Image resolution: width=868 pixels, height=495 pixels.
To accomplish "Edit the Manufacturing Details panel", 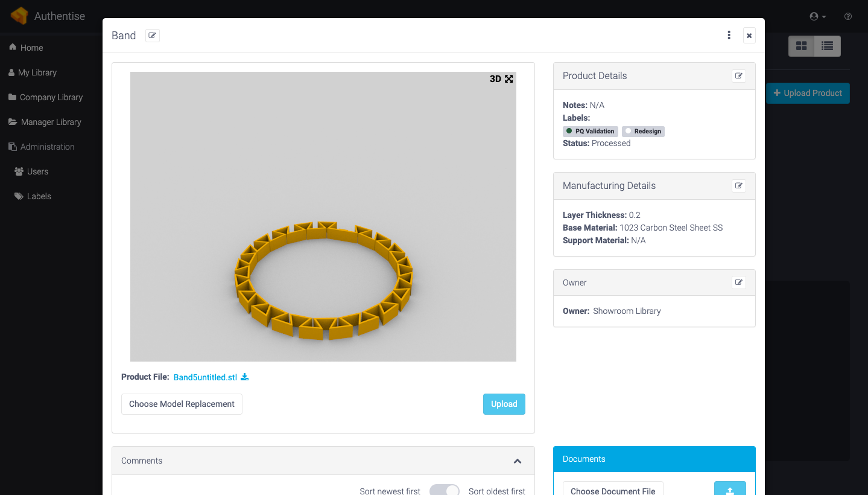I will coord(738,186).
